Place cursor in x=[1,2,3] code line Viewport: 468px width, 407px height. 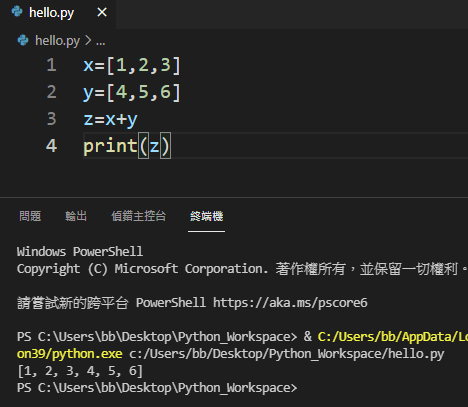tap(132, 65)
